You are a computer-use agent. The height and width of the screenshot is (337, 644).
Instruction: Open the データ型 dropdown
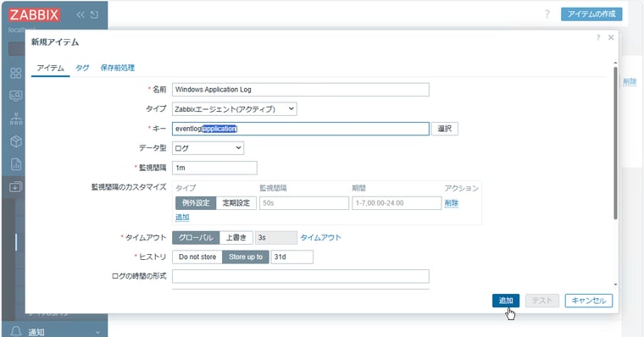(208, 148)
